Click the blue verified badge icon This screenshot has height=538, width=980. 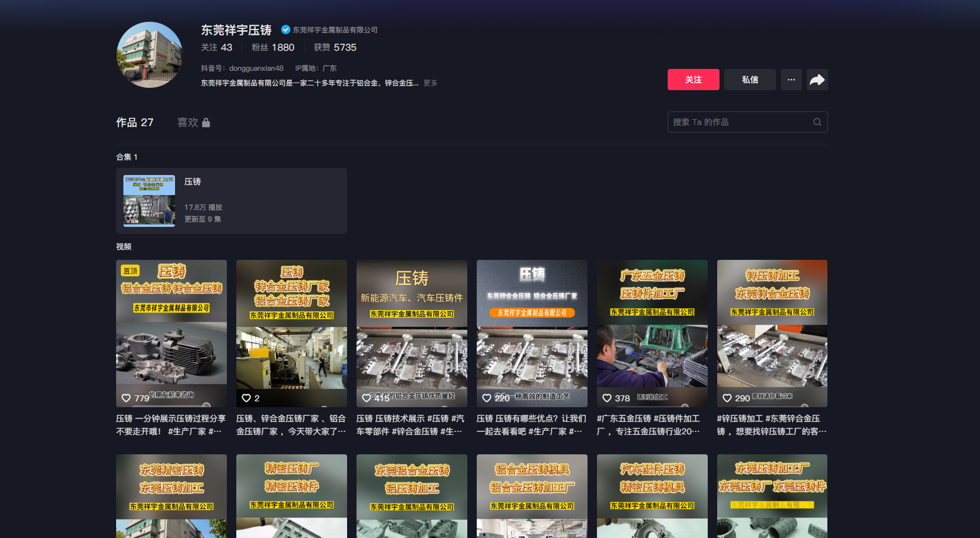tap(285, 29)
